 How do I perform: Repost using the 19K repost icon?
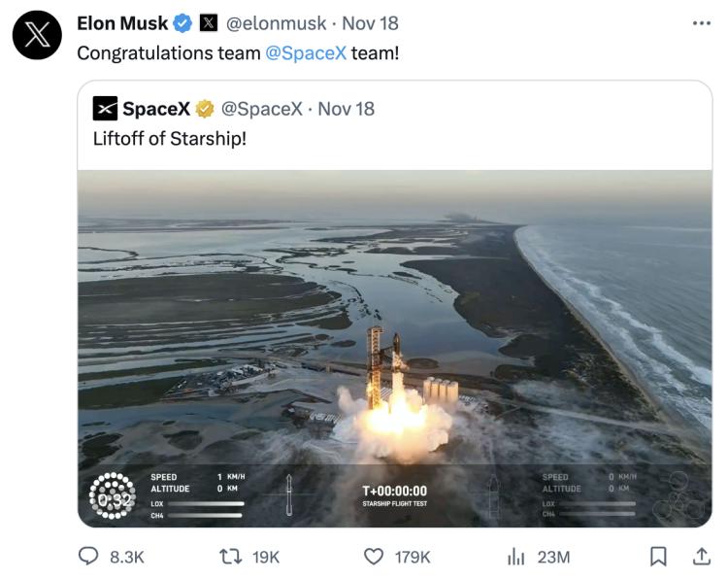[x=233, y=556]
